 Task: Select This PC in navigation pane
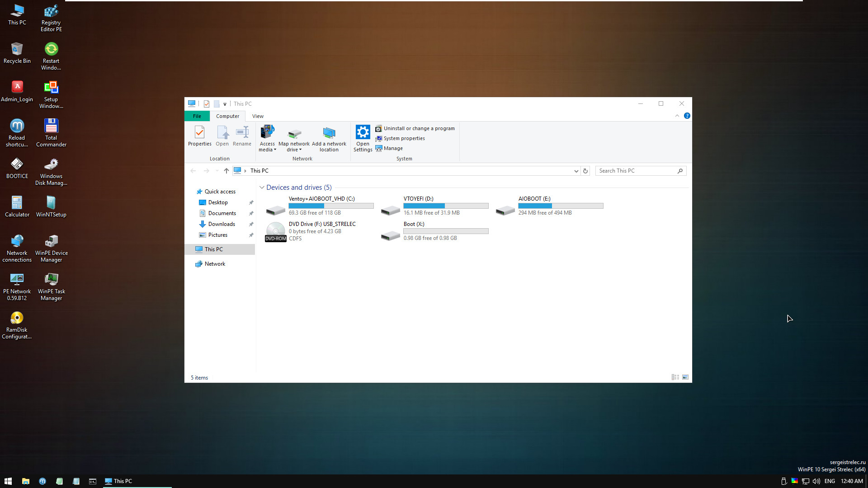coord(220,249)
